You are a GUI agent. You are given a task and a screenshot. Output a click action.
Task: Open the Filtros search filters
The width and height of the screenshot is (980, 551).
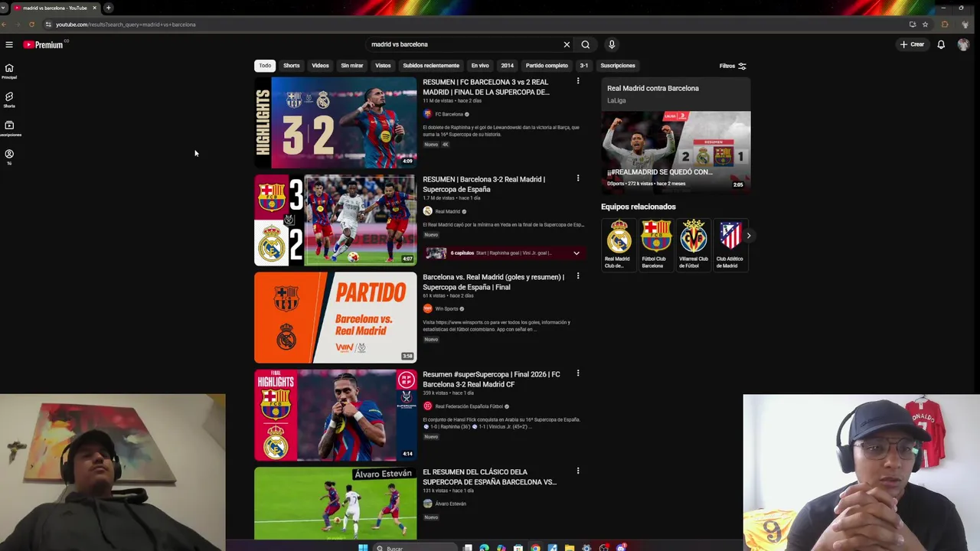(x=732, y=66)
